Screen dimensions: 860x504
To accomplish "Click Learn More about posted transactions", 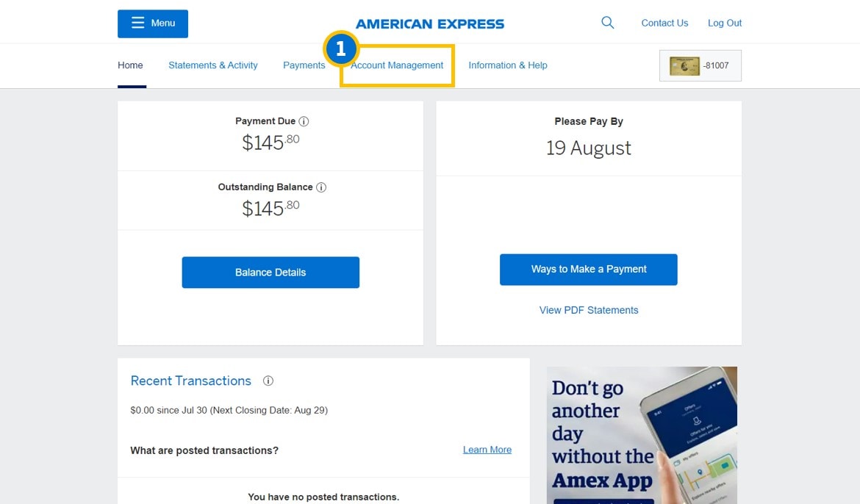I will [x=487, y=449].
